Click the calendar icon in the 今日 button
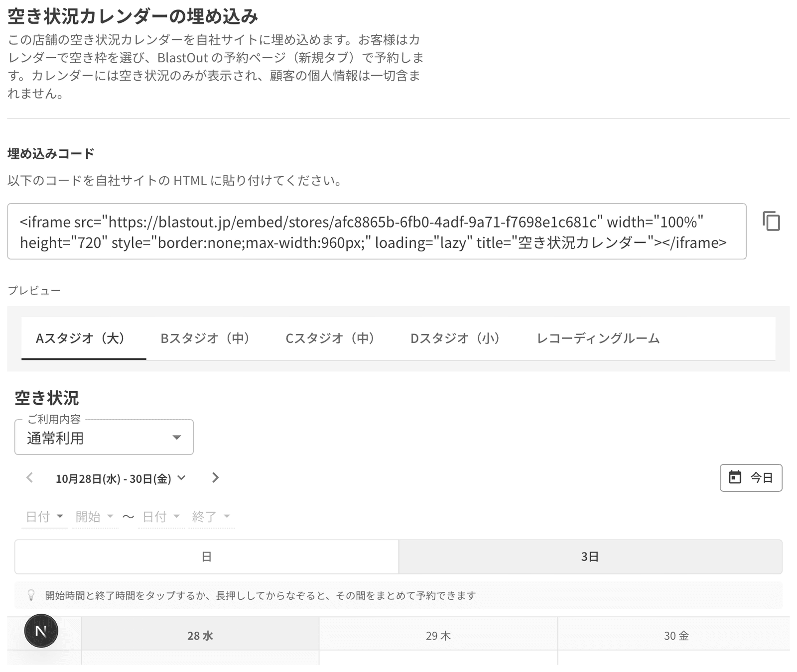Screen dimensions: 797x672 point(735,477)
